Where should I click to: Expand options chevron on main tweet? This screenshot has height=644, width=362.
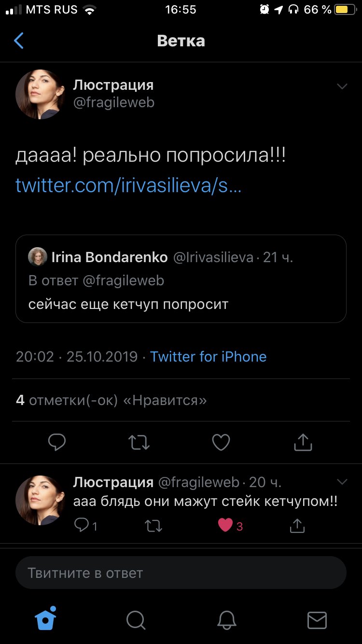pyautogui.click(x=342, y=86)
